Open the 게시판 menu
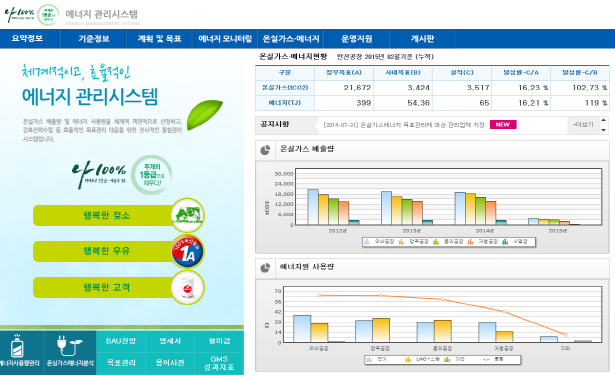Viewport: 615px width, 376px height. (x=422, y=38)
